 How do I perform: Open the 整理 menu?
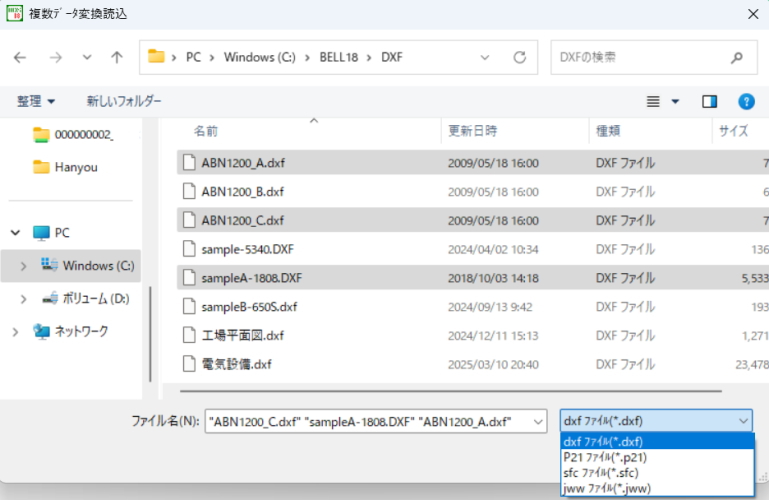[36, 101]
